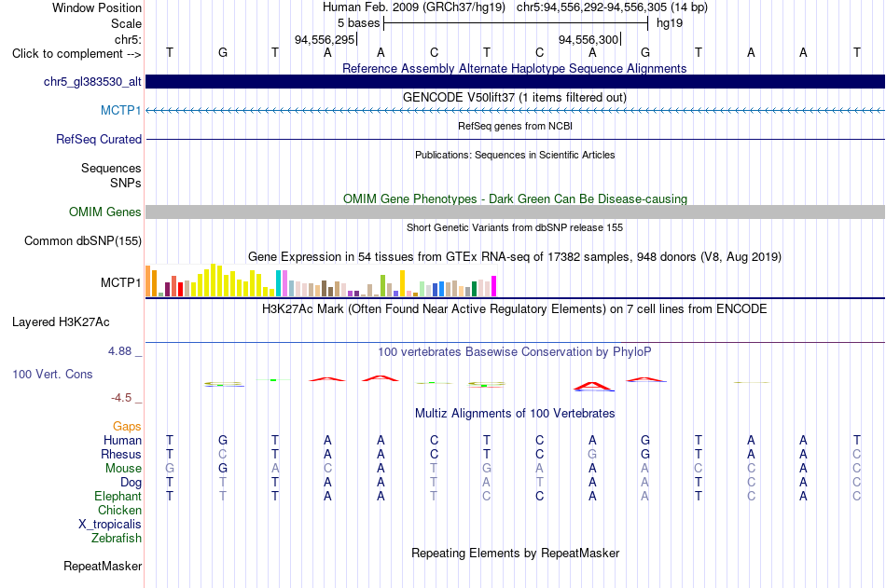
Task: Click the GENCODE V50lift37 track title
Action: pos(514,97)
